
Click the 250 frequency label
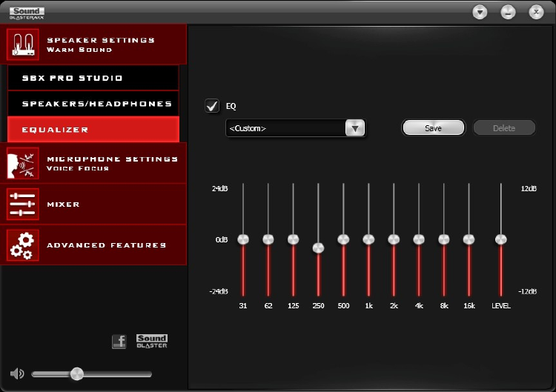click(319, 305)
